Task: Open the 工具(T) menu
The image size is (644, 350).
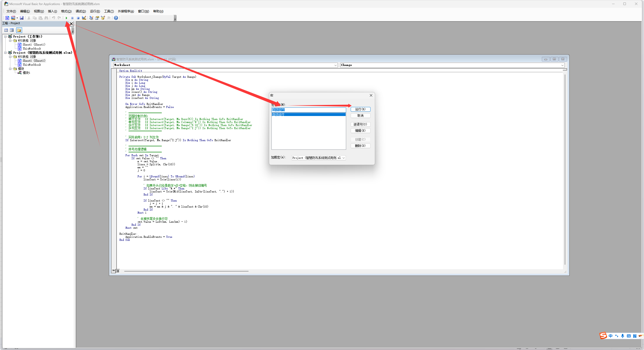Action: [x=109, y=11]
